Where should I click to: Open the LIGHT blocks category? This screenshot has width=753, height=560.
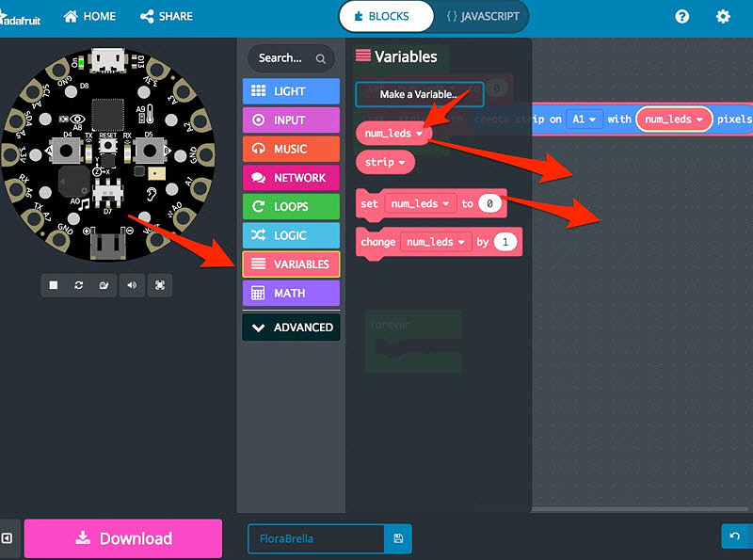pyautogui.click(x=291, y=90)
